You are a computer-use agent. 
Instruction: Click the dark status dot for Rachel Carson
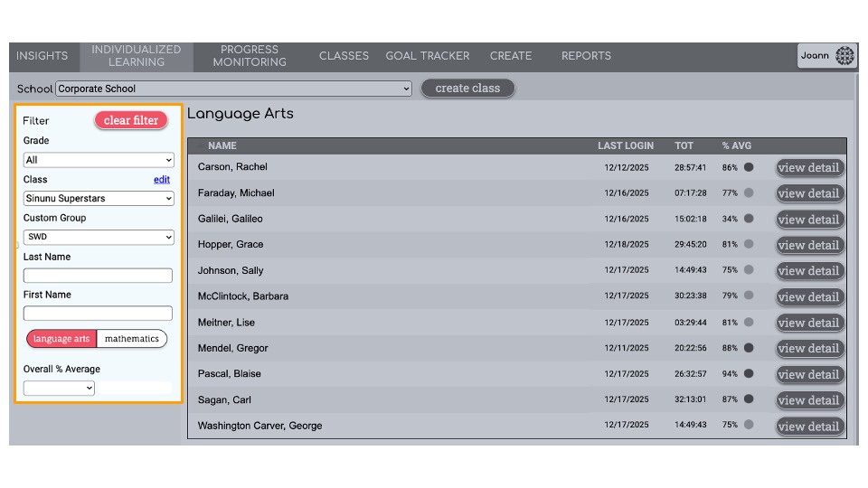tap(749, 167)
